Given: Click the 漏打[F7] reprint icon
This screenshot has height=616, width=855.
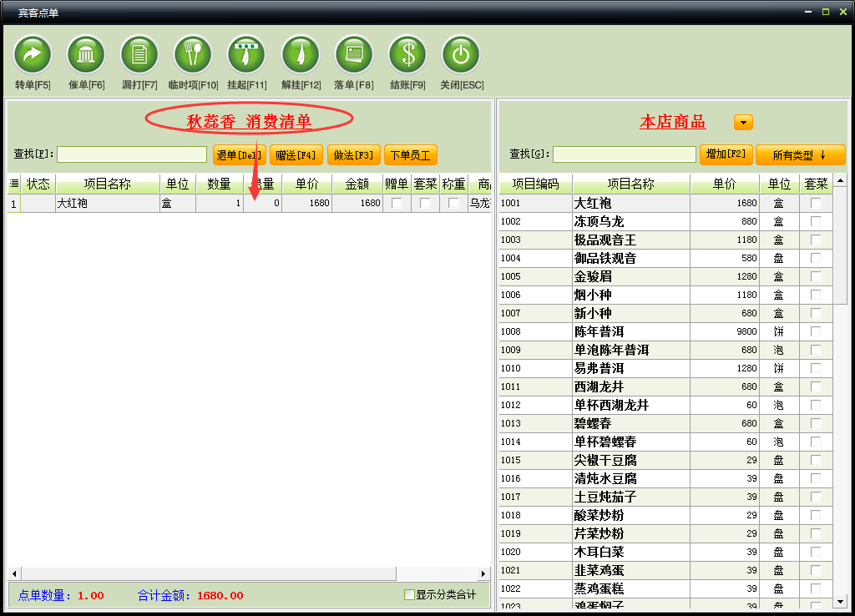Looking at the screenshot, I should coord(139,54).
